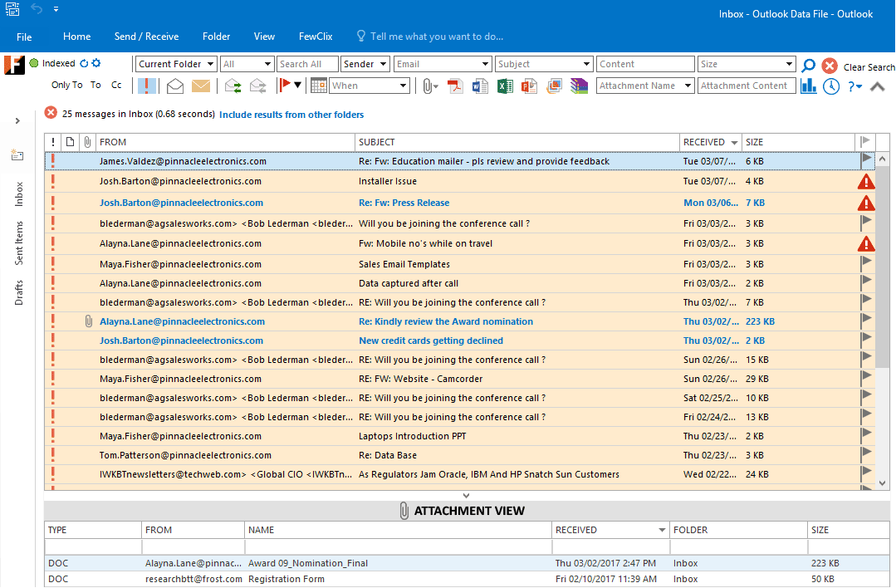Open the Quick Access Toolbar customize dropdown
896x588 pixels.
tap(56, 9)
